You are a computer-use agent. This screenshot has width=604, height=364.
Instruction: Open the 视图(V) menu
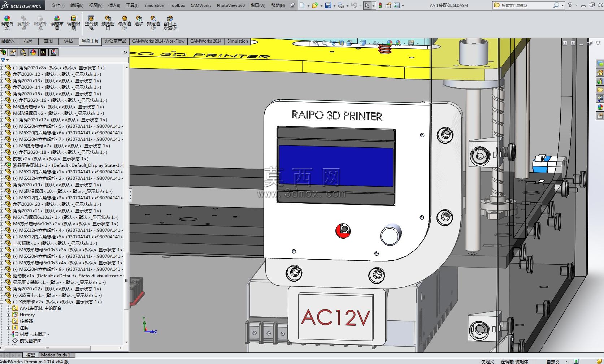tap(96, 5)
